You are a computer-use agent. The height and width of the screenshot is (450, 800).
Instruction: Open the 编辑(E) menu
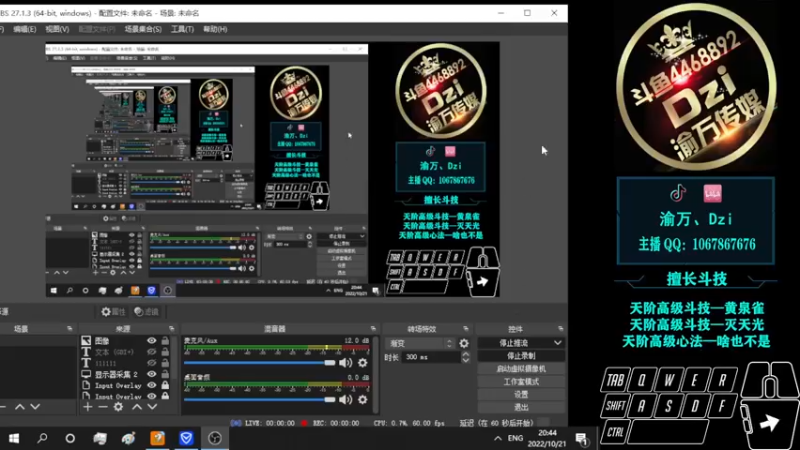click(x=24, y=29)
